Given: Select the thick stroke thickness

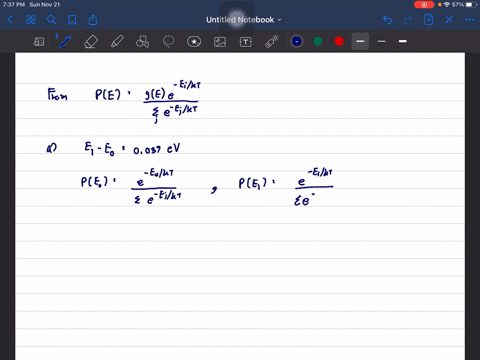Looking at the screenshot, I should tap(403, 41).
